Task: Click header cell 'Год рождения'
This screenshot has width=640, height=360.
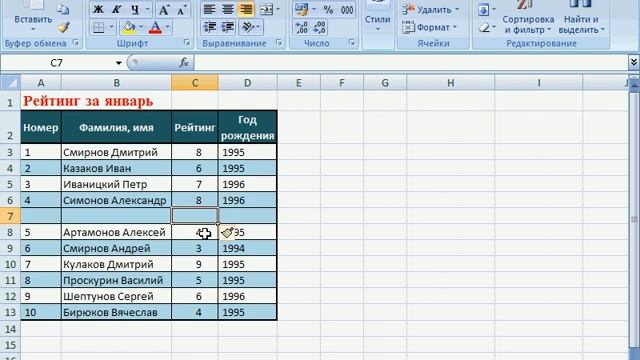Action: click(x=247, y=127)
